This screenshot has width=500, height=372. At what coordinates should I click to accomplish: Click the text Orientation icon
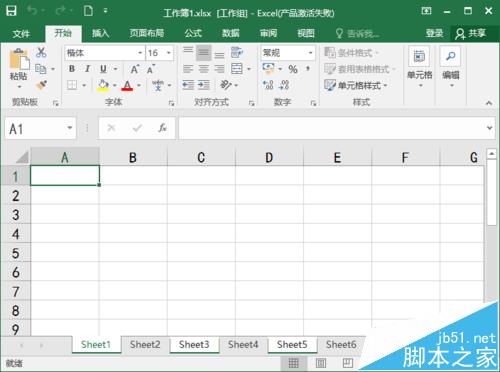226,85
